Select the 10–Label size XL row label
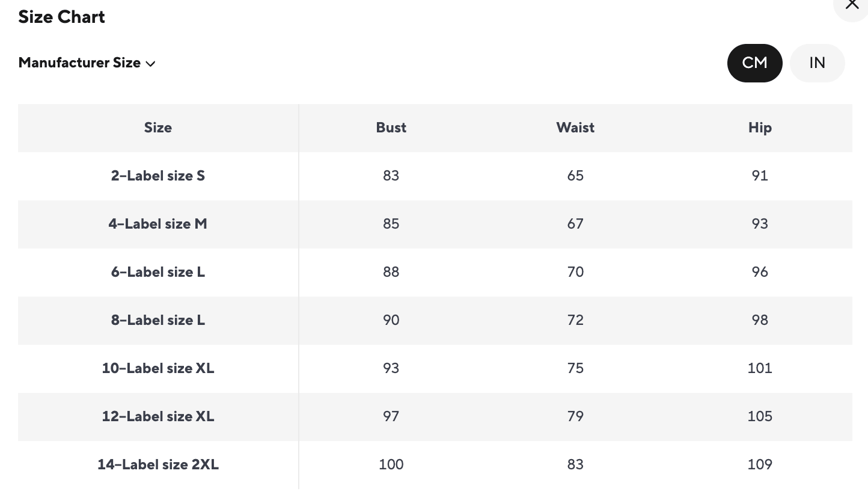 158,368
